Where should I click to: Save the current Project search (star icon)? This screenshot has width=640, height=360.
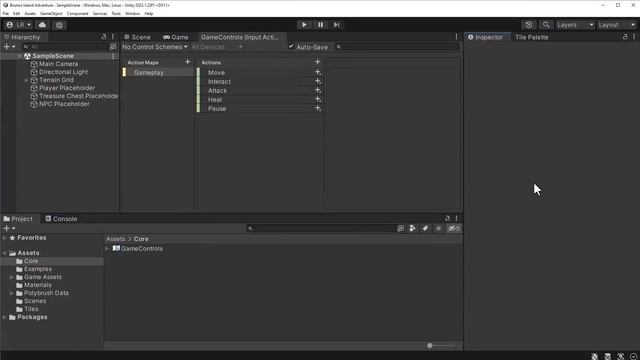pos(438,229)
